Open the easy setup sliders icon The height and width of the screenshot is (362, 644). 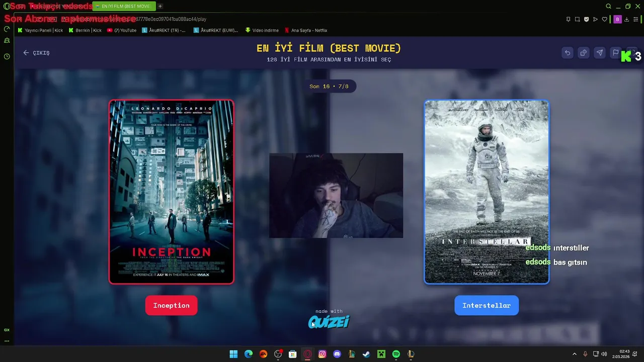tap(635, 19)
